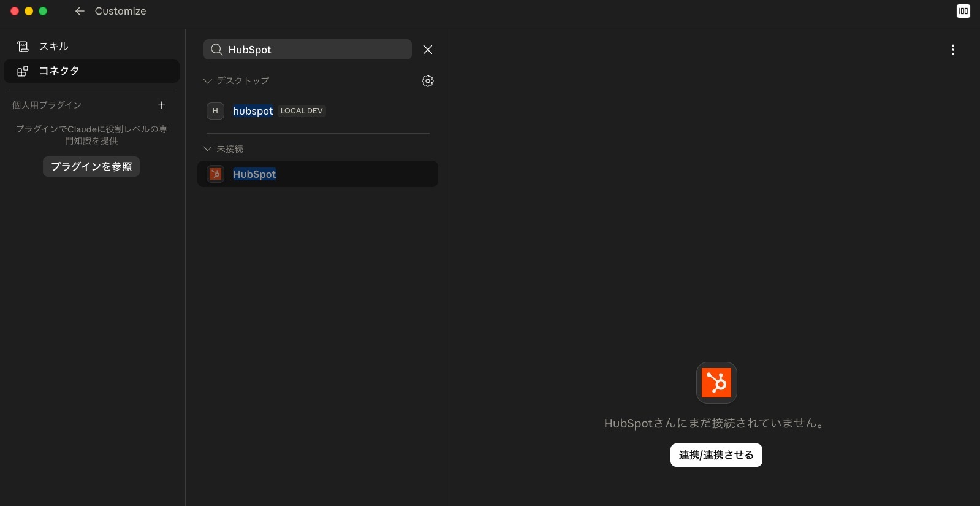Click the small HubSpot logo in list
The width and height of the screenshot is (980, 506).
point(215,174)
